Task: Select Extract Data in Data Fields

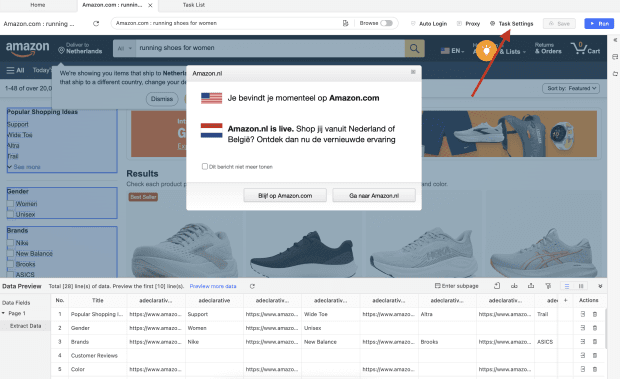Action: pyautogui.click(x=25, y=326)
